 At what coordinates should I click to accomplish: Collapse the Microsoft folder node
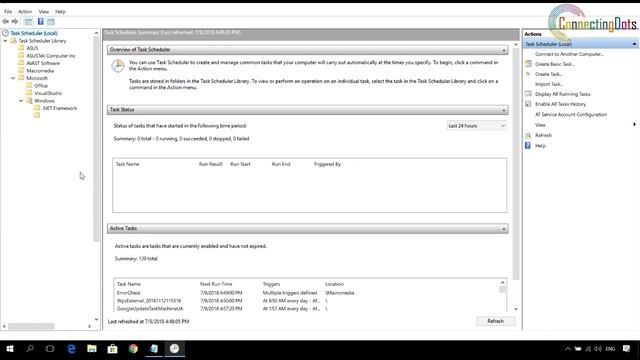13,78
